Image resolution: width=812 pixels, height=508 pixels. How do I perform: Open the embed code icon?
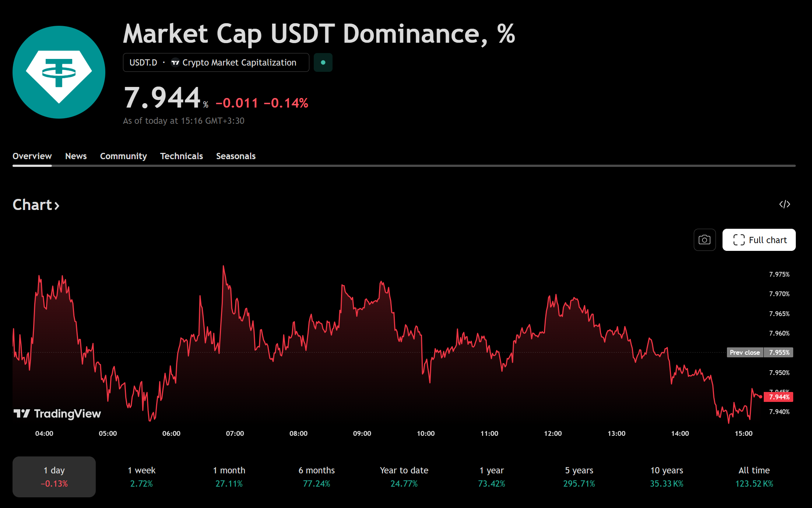784,204
